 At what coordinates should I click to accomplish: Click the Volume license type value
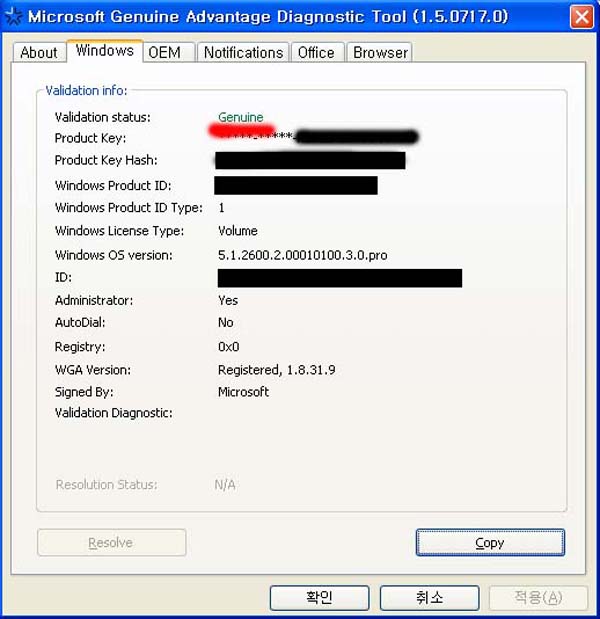click(x=238, y=231)
